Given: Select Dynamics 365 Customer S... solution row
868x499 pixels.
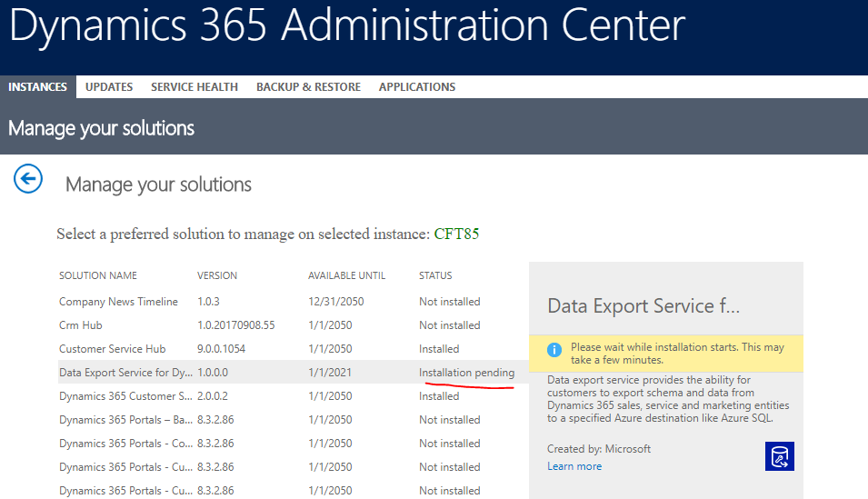Looking at the screenshot, I should (x=293, y=396).
